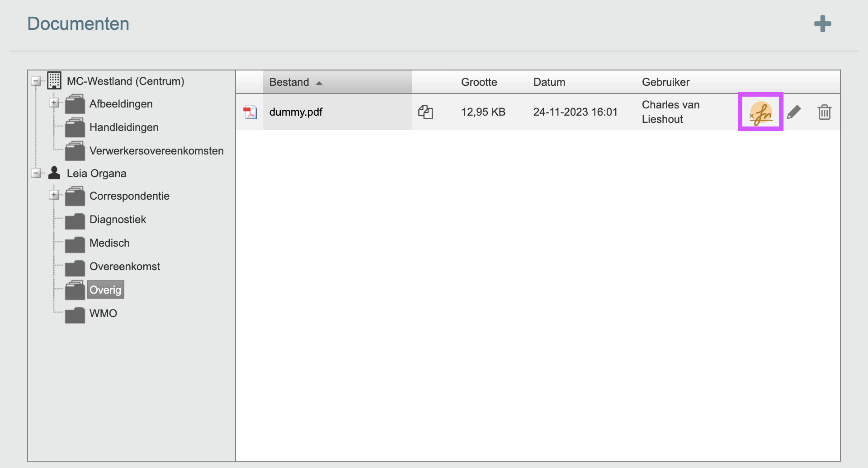This screenshot has height=468, width=868.
Task: Delete dummy.pdf using the trash icon
Action: [x=824, y=112]
